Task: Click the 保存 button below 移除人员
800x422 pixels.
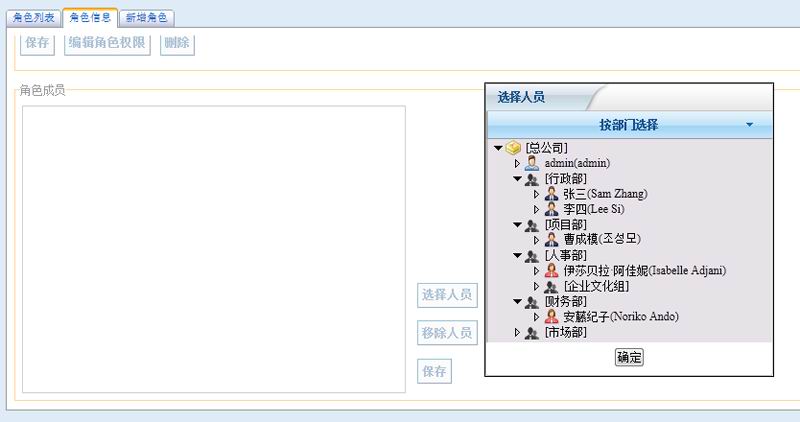Action: [434, 371]
